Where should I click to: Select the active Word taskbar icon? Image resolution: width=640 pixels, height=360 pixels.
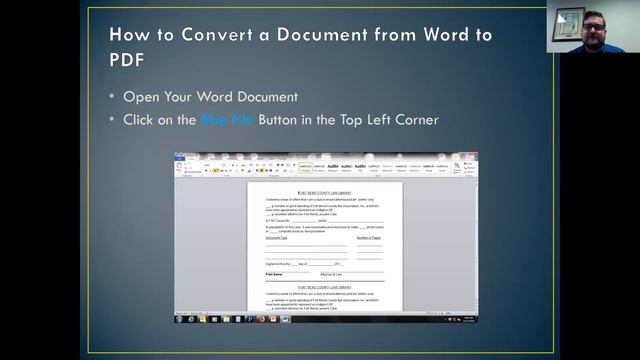click(x=285, y=319)
